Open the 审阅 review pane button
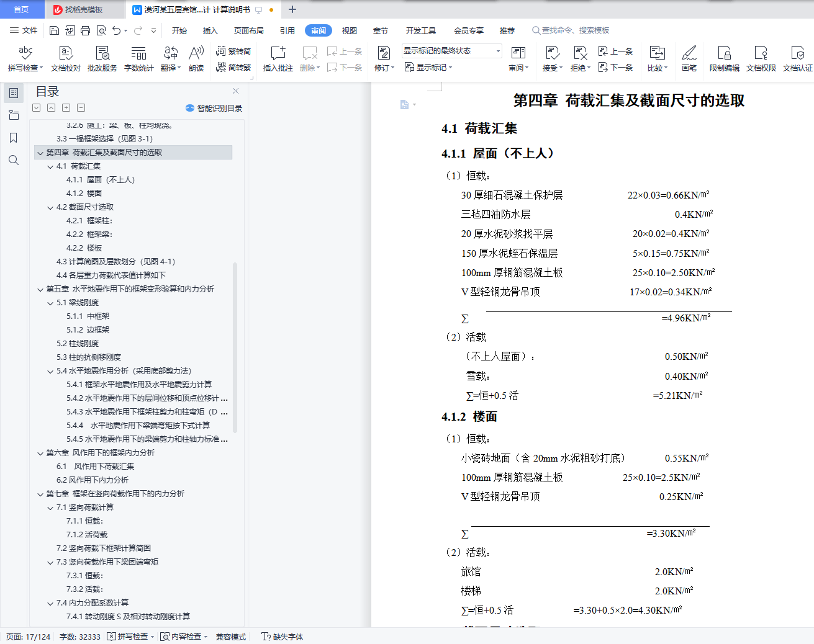This screenshot has width=814, height=644. [x=518, y=59]
